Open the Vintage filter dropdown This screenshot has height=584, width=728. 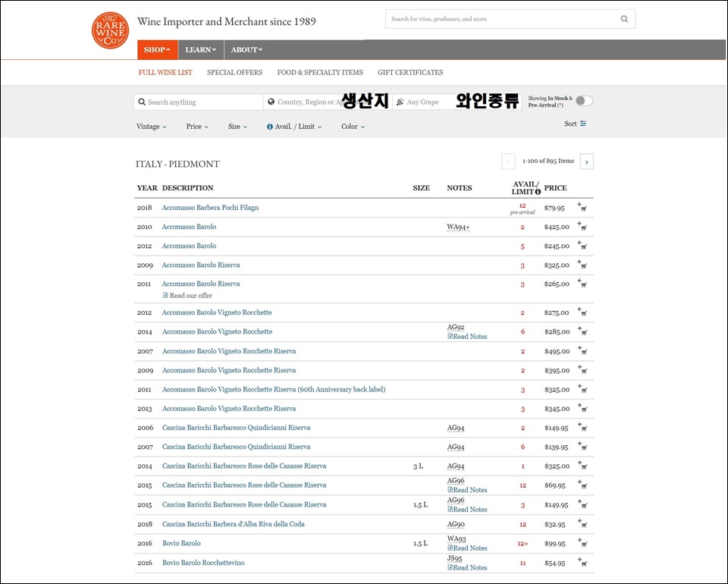(152, 126)
